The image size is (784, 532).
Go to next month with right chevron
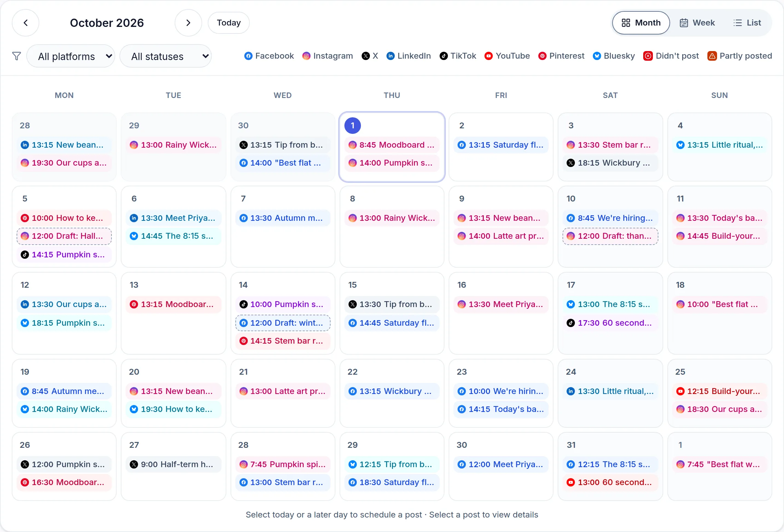[x=188, y=23]
